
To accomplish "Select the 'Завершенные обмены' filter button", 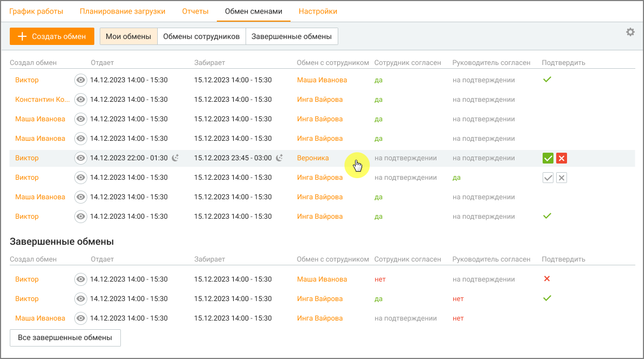I will pos(292,36).
